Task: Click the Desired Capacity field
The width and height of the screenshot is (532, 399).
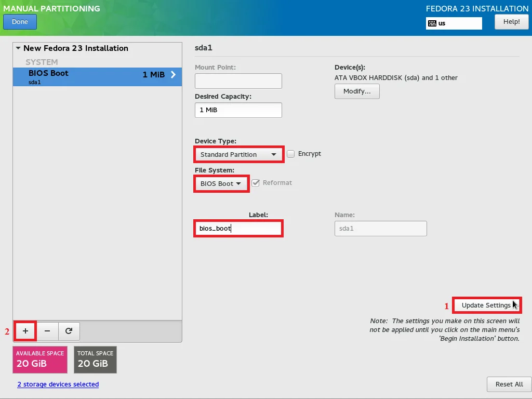Action: click(238, 110)
